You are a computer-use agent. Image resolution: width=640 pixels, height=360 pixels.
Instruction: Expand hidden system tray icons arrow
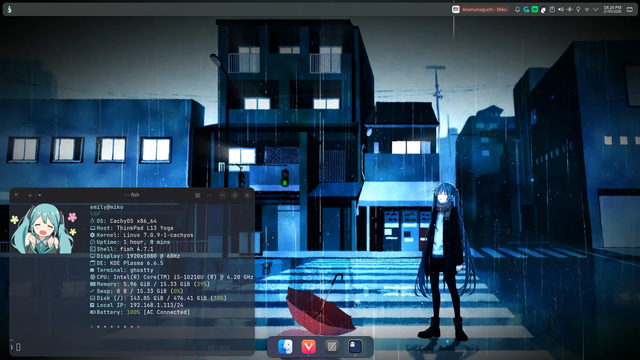coord(596,9)
